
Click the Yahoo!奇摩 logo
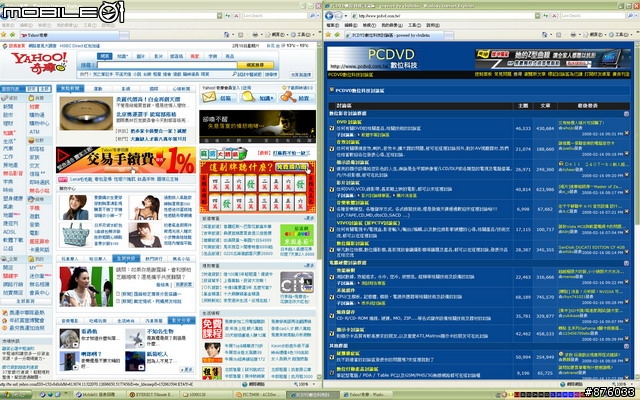(x=39, y=62)
